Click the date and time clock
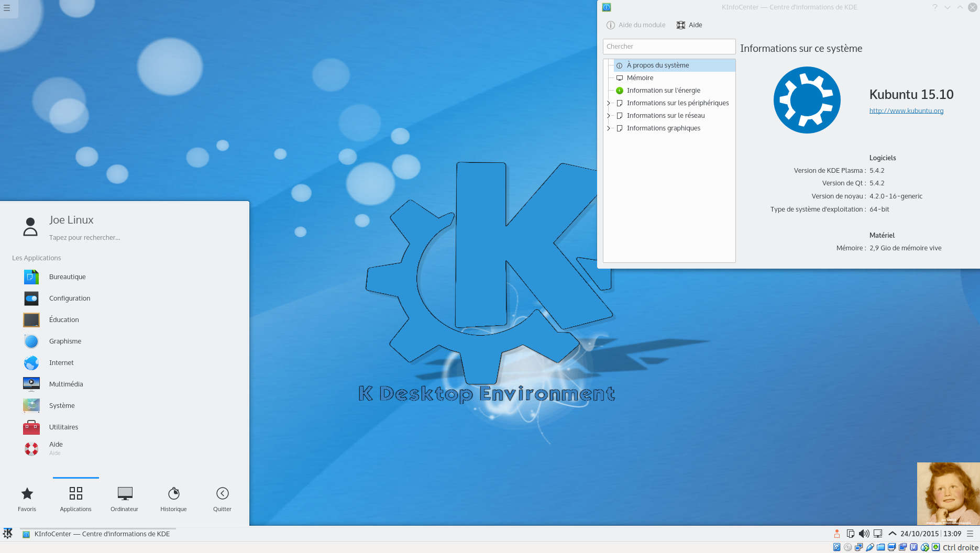The width and height of the screenshot is (980, 553). click(931, 534)
